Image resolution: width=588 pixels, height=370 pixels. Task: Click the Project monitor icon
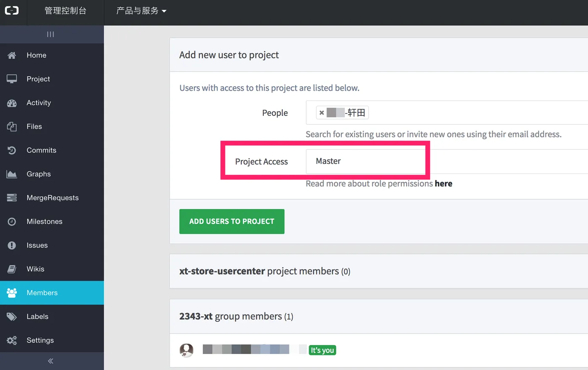12,79
